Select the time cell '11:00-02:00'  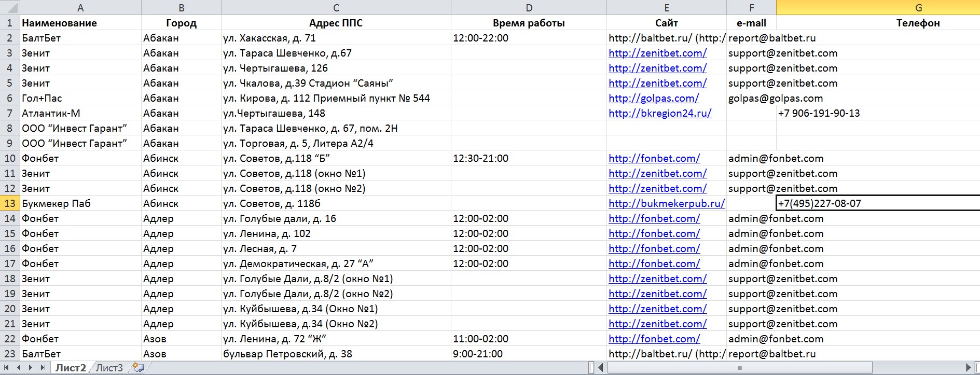[529, 339]
